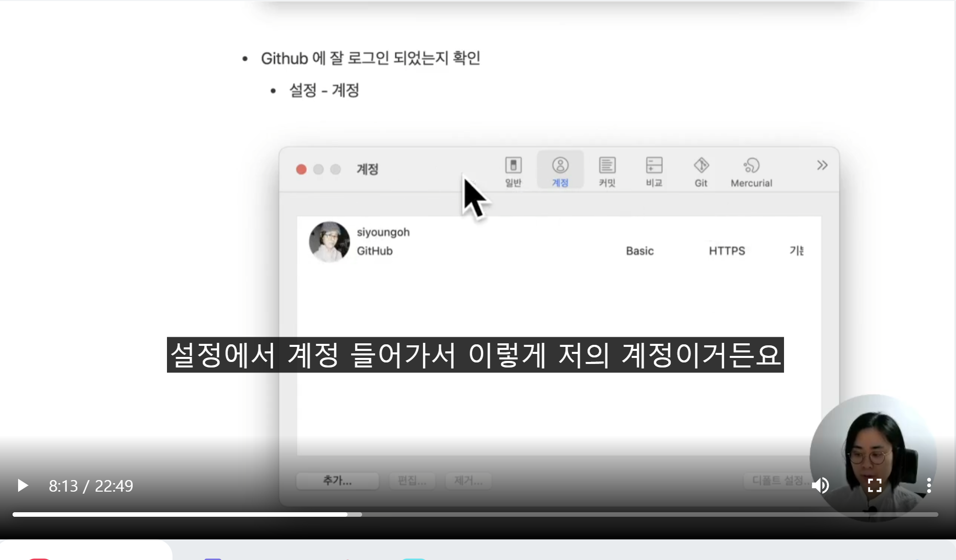Expand the toolbar overflow chevron
The image size is (956, 560).
822,165
